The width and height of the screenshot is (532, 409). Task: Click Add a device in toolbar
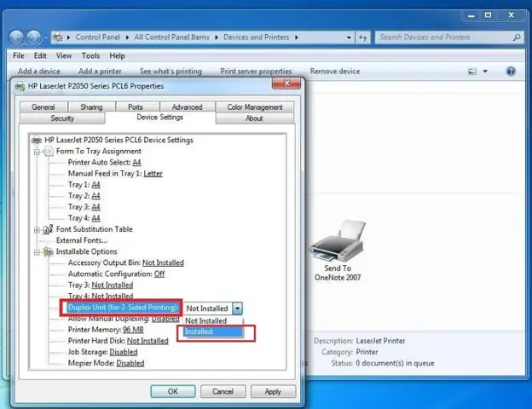coord(39,72)
